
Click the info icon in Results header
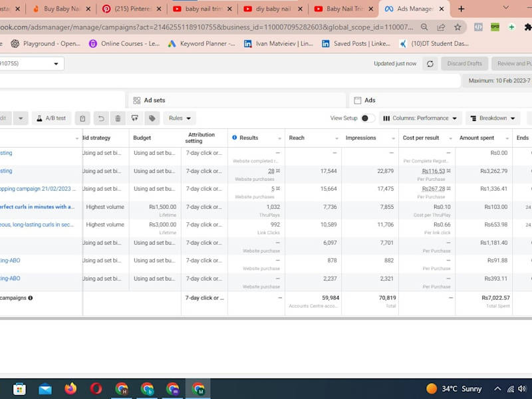[235, 138]
